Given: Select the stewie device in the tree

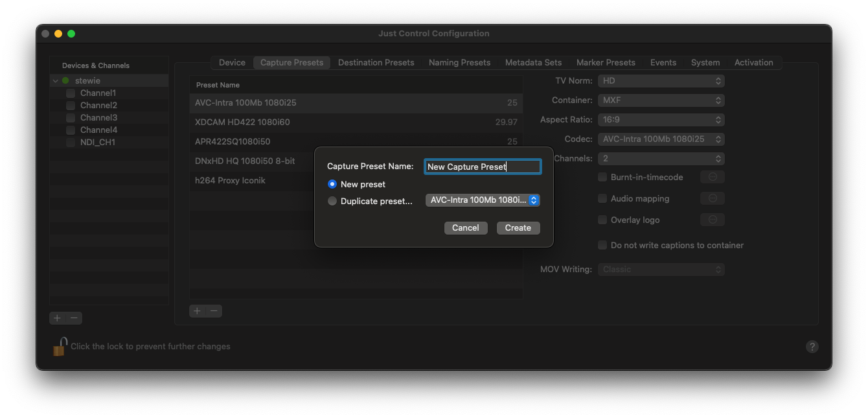Looking at the screenshot, I should click(x=109, y=81).
